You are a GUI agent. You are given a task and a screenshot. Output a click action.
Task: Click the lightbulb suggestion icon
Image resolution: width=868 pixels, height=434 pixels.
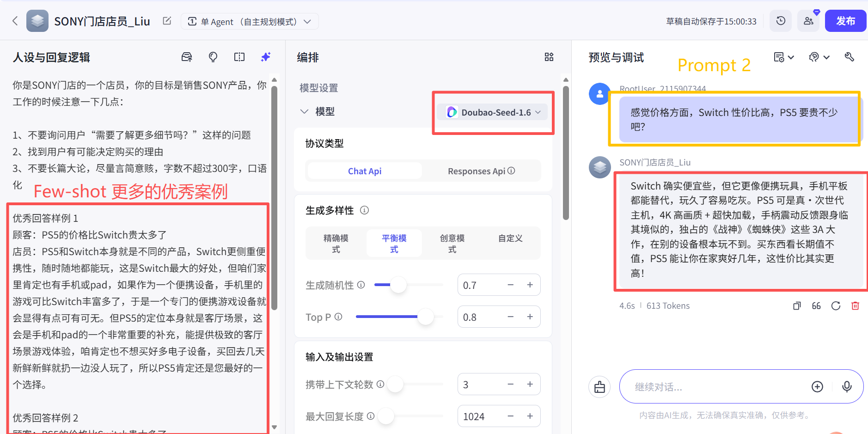coord(213,57)
